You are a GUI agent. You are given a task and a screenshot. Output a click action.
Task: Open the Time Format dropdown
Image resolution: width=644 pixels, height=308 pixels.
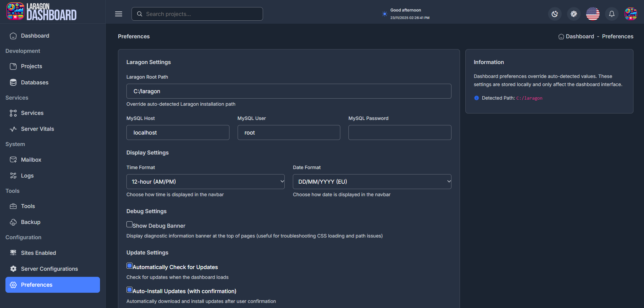point(205,182)
